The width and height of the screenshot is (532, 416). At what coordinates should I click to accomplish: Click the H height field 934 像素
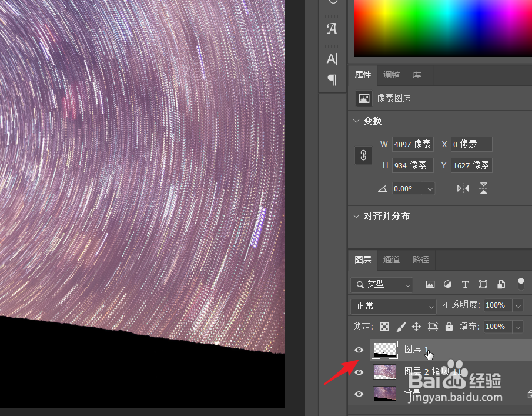coord(413,165)
